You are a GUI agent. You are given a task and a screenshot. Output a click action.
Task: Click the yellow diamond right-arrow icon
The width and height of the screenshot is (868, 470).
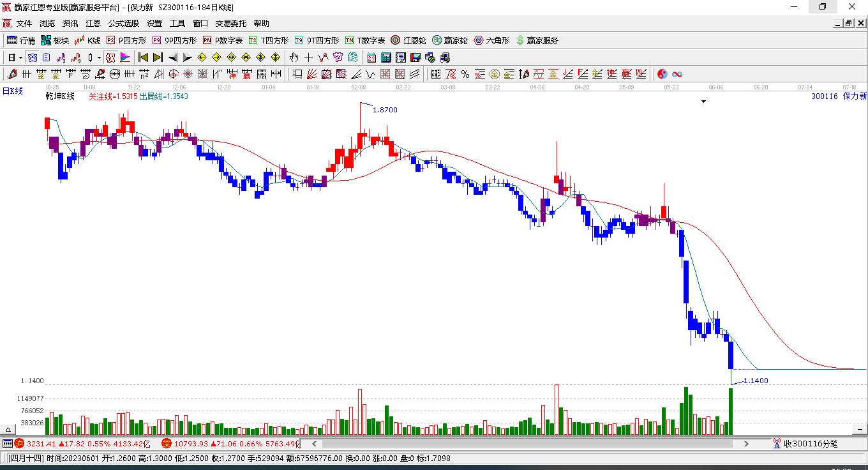(x=216, y=57)
